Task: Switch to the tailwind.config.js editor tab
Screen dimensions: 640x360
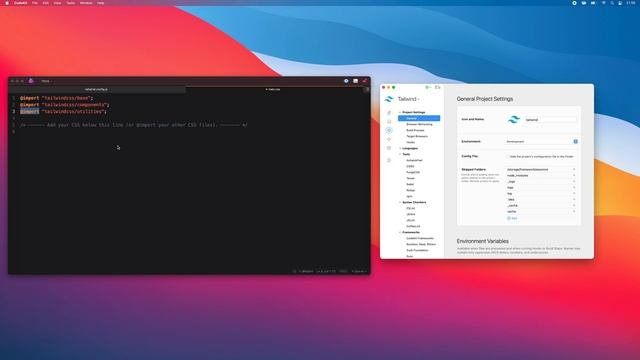Action: tap(97, 89)
